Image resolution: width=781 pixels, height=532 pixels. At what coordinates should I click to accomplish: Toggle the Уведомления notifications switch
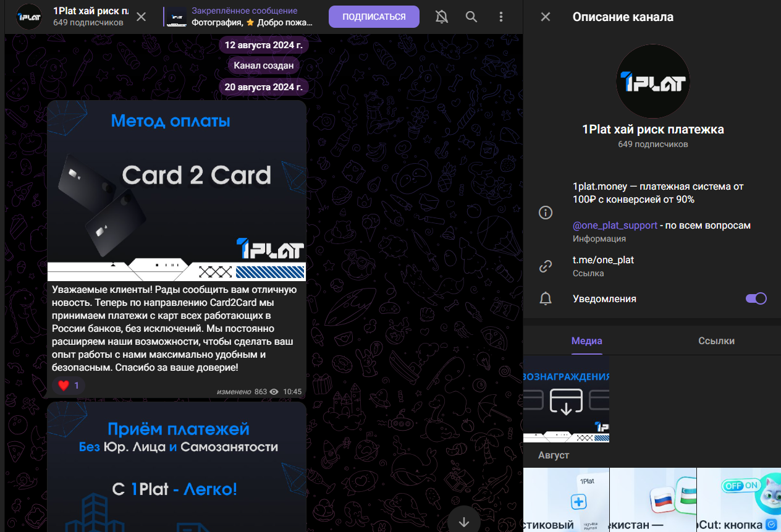click(756, 298)
